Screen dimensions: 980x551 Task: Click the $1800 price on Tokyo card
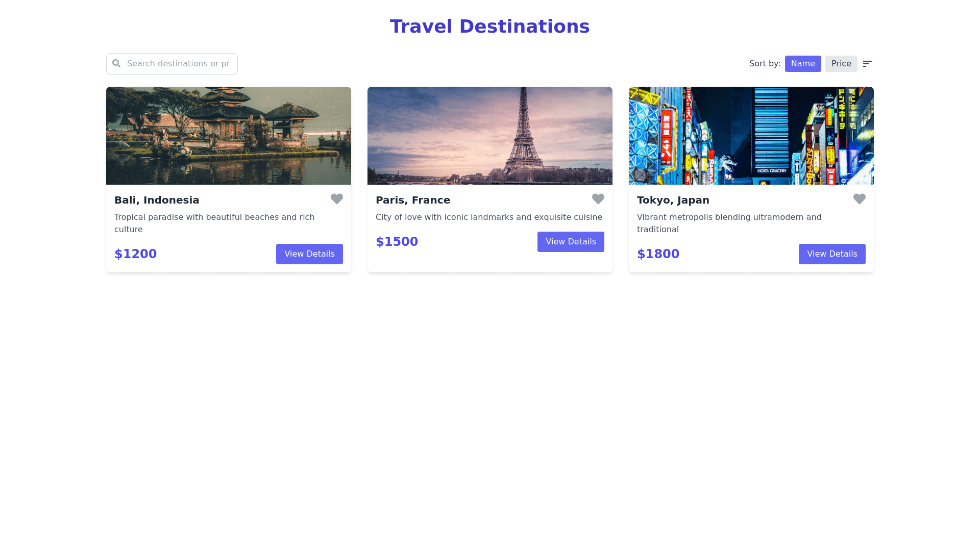coord(658,254)
